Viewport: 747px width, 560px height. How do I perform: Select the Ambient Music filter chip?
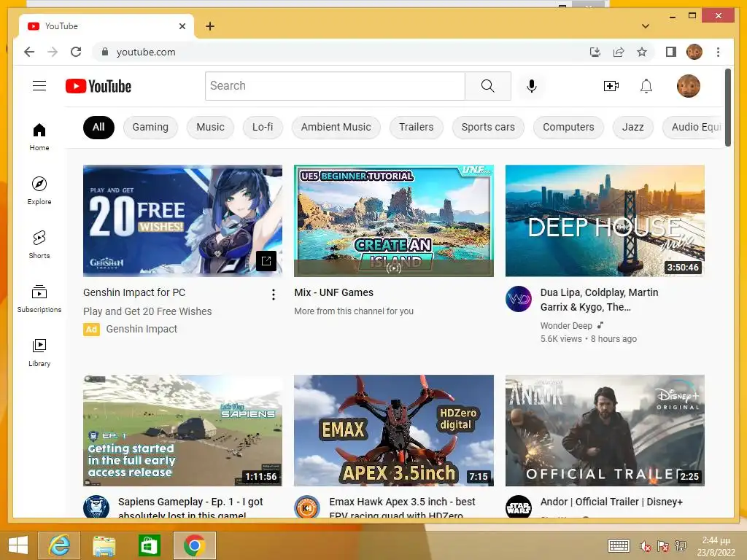pos(336,127)
